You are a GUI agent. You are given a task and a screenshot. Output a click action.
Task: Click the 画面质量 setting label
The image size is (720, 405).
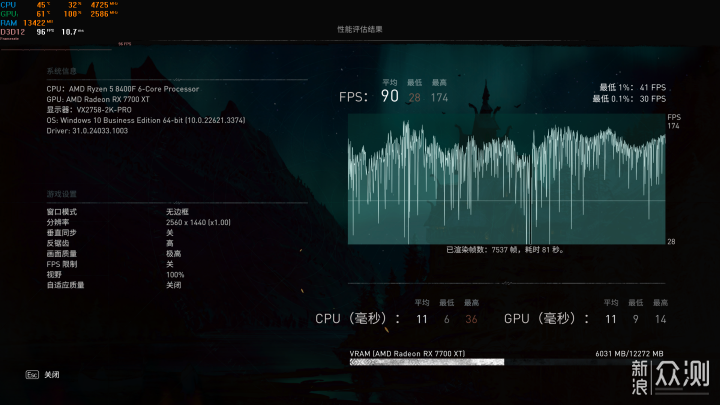(62, 254)
